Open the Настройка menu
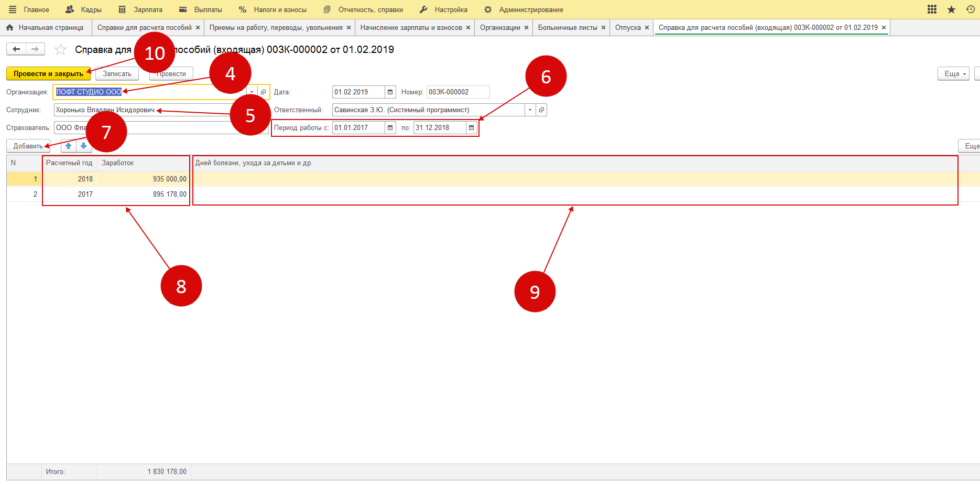Viewport: 980px width, 485px height. point(451,10)
